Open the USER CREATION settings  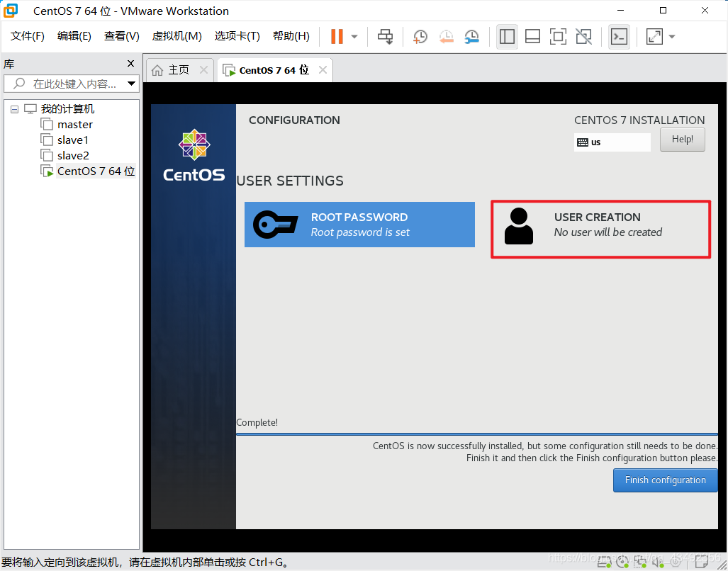601,229
